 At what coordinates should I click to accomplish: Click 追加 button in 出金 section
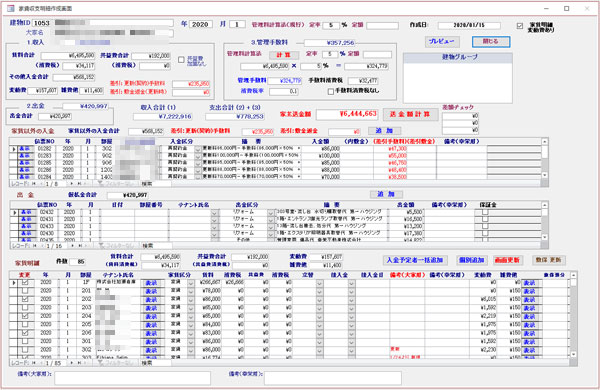click(x=386, y=194)
